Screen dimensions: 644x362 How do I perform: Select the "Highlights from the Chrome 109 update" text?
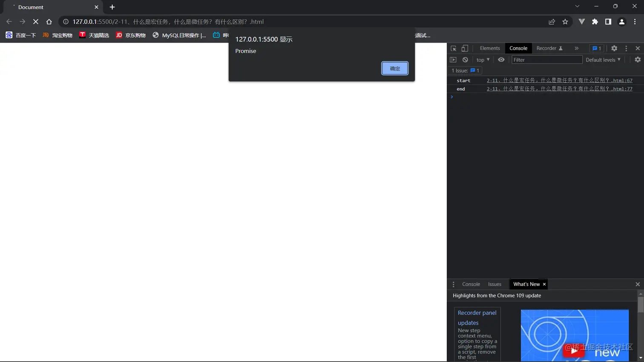pyautogui.click(x=497, y=296)
